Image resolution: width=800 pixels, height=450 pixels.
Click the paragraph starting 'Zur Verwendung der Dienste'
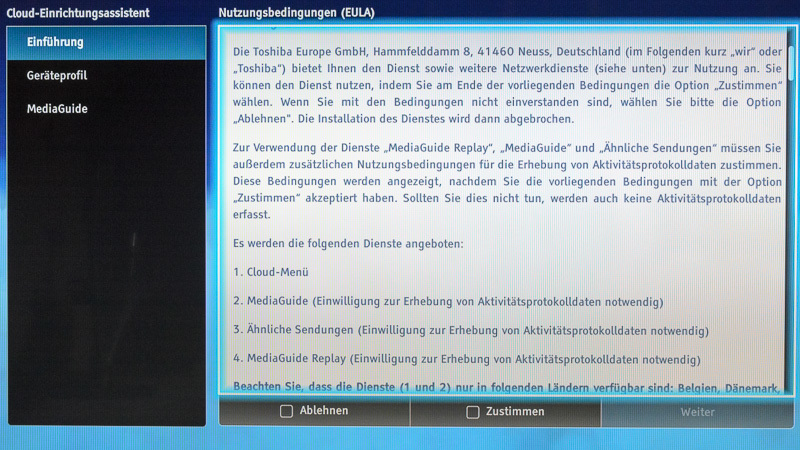tap(507, 181)
